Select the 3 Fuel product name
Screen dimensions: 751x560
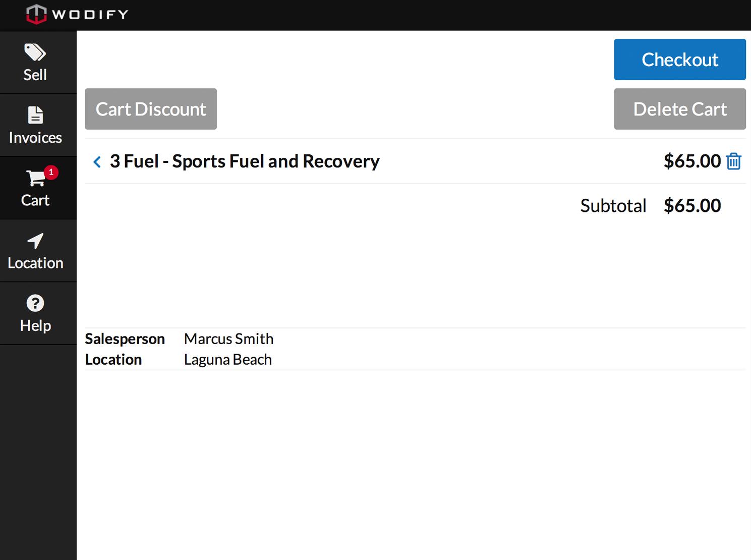click(245, 161)
